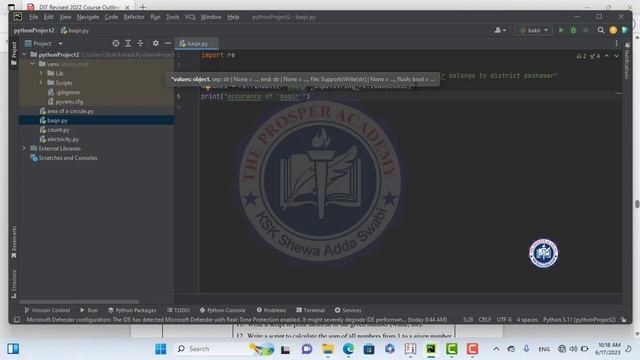Screen dimensions: 640x360
Task: Open Problems tool window
Action: click(271, 310)
